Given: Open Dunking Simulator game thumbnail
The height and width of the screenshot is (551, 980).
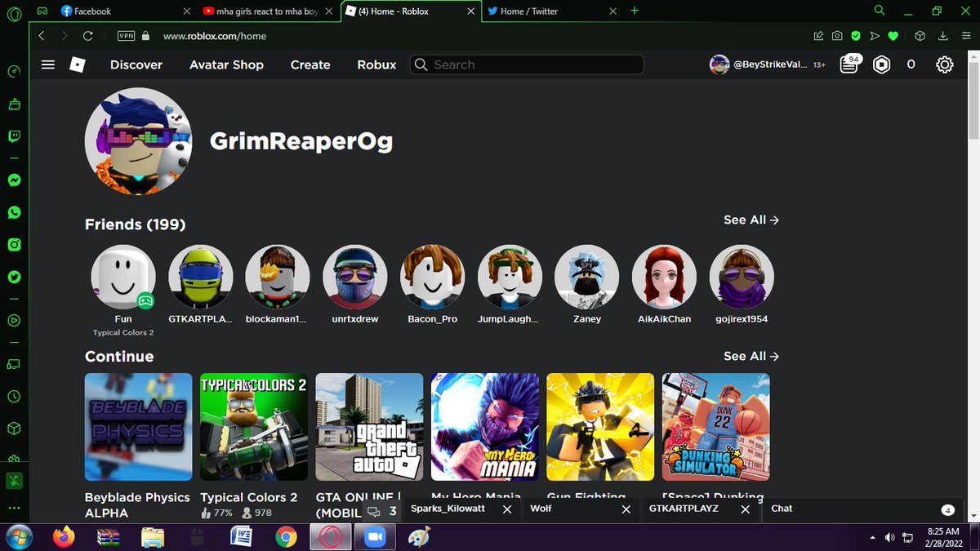Looking at the screenshot, I should 716,427.
